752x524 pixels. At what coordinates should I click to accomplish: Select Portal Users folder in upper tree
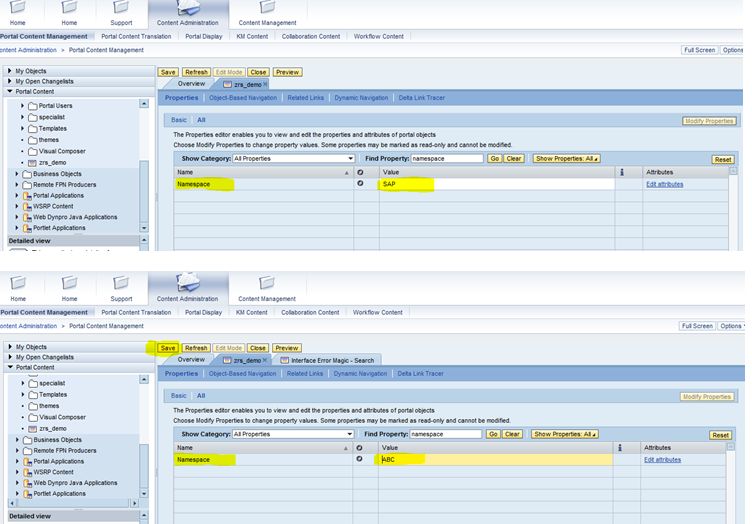(55, 105)
